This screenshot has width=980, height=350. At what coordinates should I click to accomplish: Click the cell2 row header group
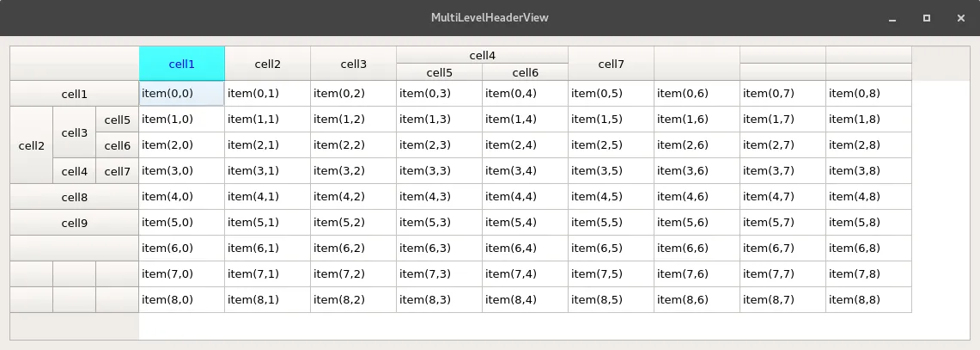point(31,145)
